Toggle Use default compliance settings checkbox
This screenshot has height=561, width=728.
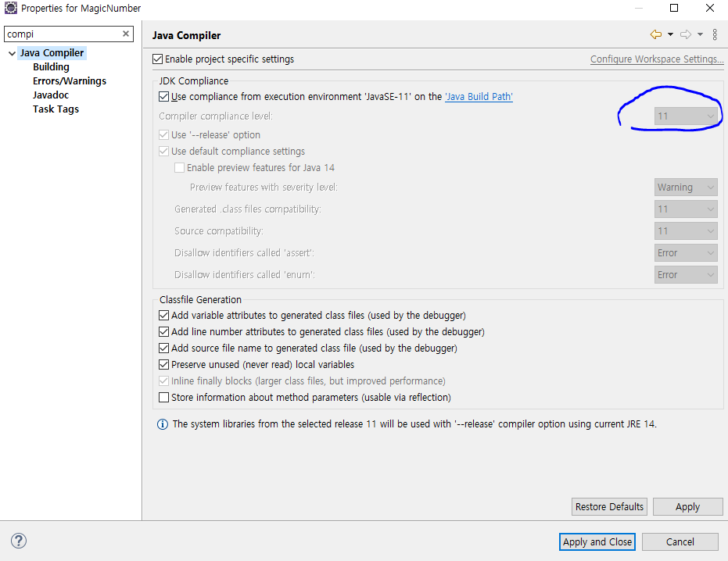pyautogui.click(x=163, y=152)
